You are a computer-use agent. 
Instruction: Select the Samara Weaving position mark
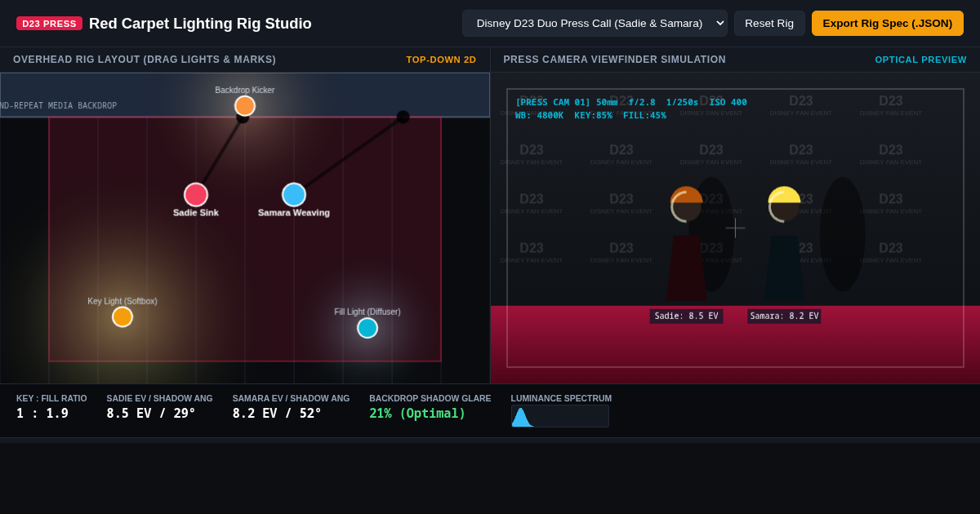(x=294, y=195)
